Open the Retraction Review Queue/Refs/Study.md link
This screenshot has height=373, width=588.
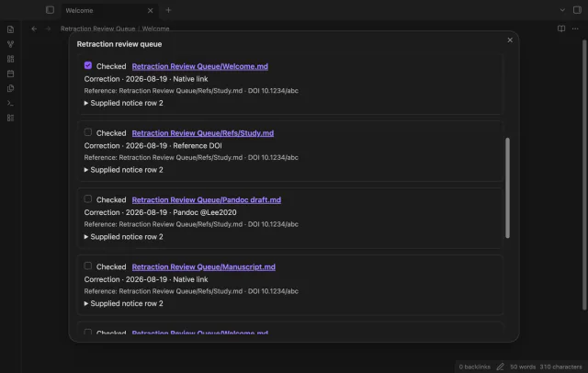coord(203,133)
